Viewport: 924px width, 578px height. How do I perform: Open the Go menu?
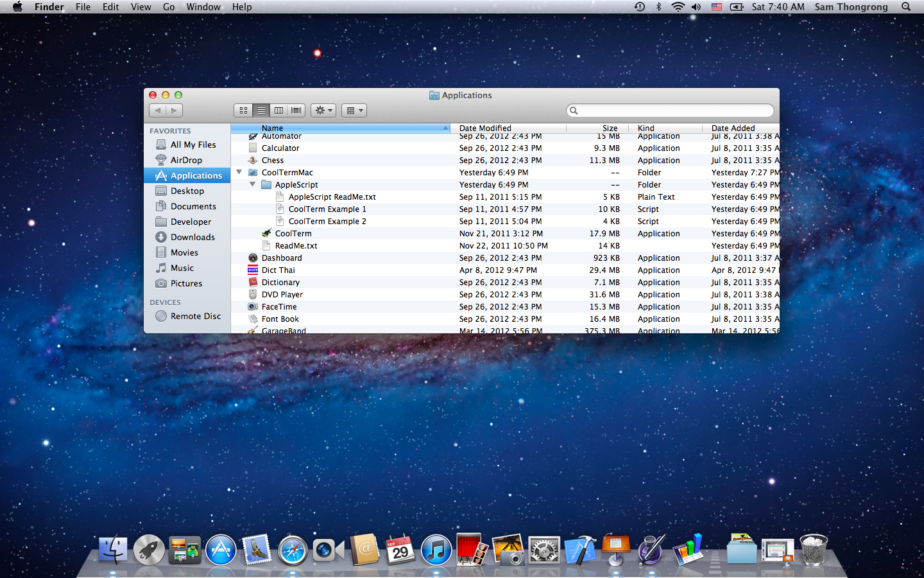[169, 6]
